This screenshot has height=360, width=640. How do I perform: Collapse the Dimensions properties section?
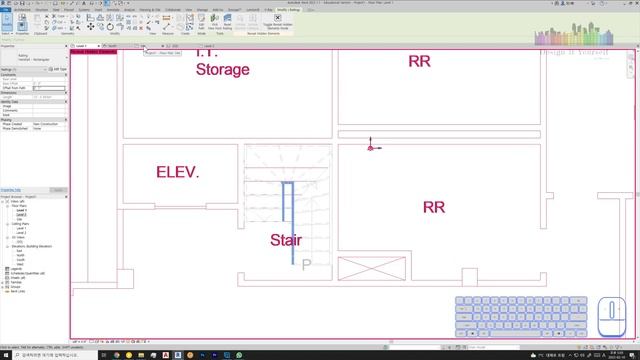tap(66, 93)
